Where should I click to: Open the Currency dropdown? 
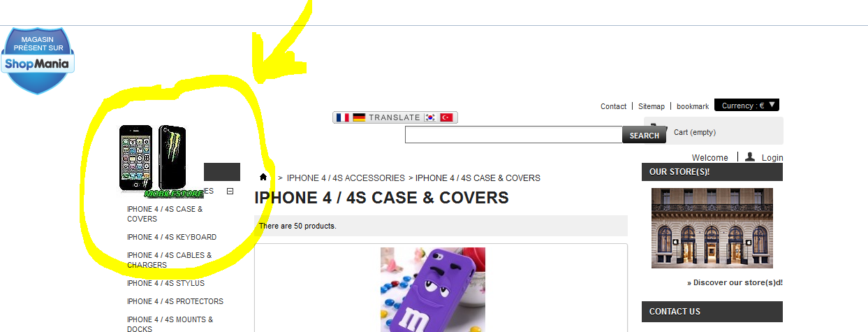click(x=746, y=106)
